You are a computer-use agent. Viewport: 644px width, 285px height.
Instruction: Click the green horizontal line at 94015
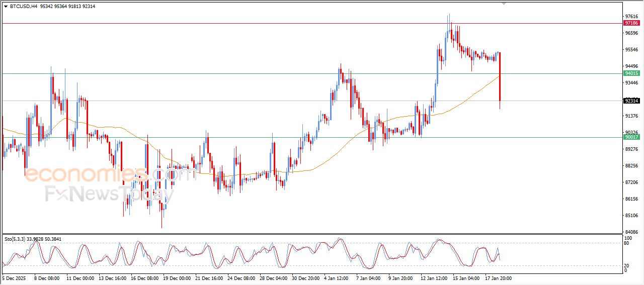pyautogui.click(x=252, y=73)
